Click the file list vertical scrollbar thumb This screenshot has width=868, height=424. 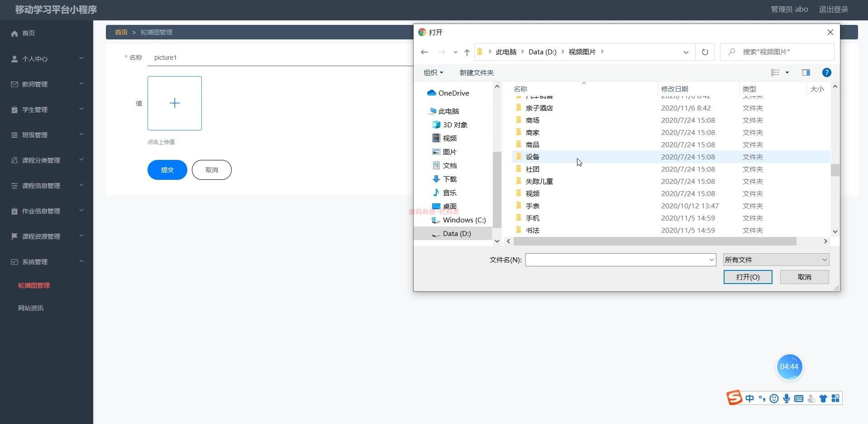[835, 170]
